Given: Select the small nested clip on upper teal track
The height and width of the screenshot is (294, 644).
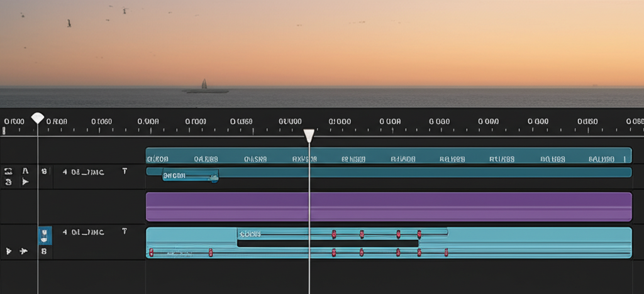Looking at the screenshot, I should click(190, 176).
